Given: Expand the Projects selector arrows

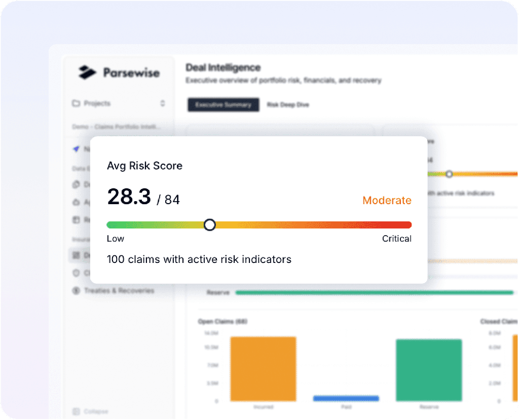Looking at the screenshot, I should tap(163, 103).
